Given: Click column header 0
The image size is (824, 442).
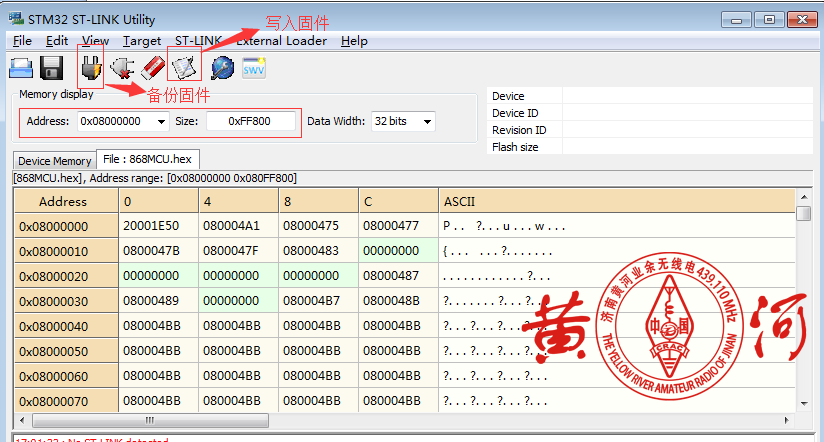Looking at the screenshot, I should tap(159, 201).
